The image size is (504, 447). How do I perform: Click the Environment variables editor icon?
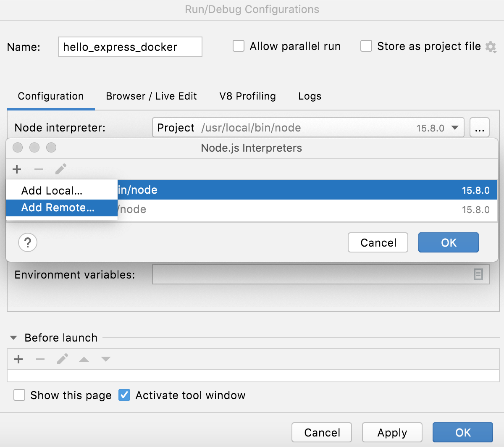[x=478, y=274]
